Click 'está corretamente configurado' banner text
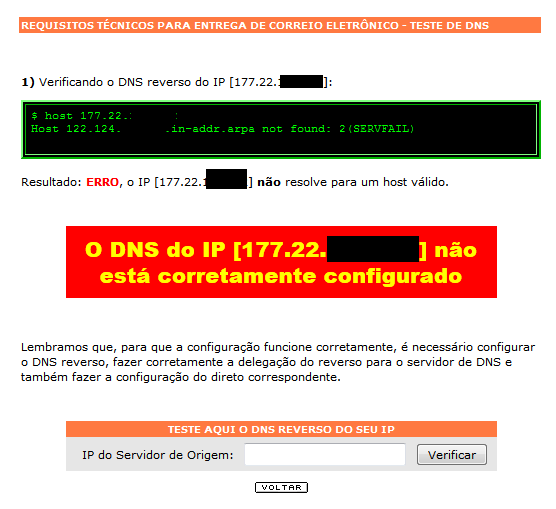 pyautogui.click(x=281, y=276)
